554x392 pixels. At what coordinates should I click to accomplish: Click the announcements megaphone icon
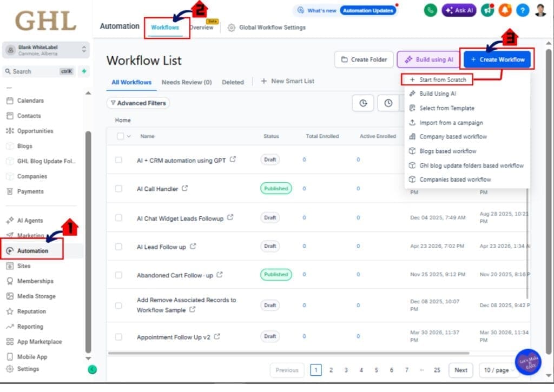486,10
